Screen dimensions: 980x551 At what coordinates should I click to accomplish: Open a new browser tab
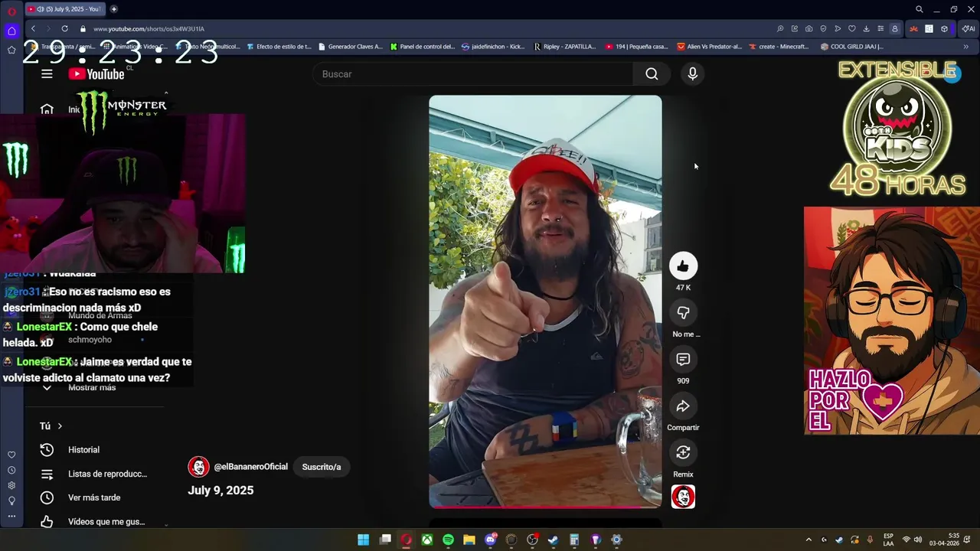coord(114,9)
